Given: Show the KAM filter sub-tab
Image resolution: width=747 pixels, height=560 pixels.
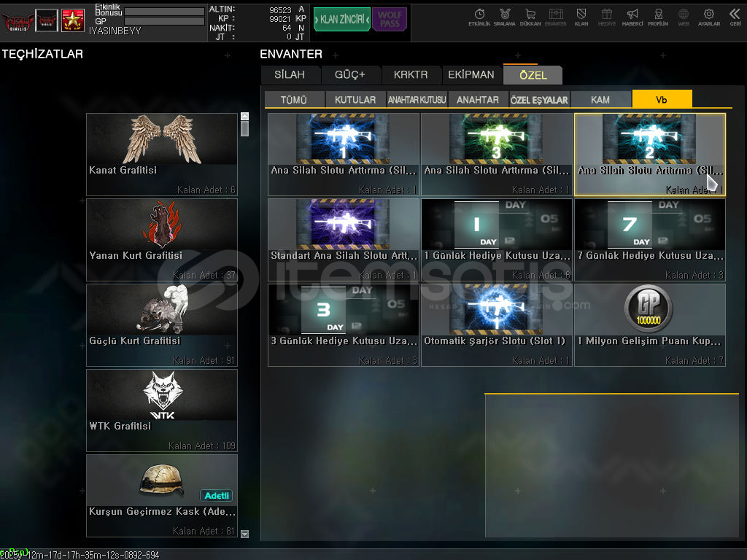Looking at the screenshot, I should click(x=600, y=99).
